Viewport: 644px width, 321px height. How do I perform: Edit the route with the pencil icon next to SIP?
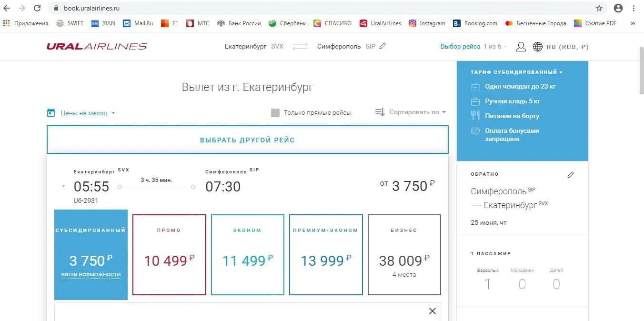pyautogui.click(x=382, y=46)
